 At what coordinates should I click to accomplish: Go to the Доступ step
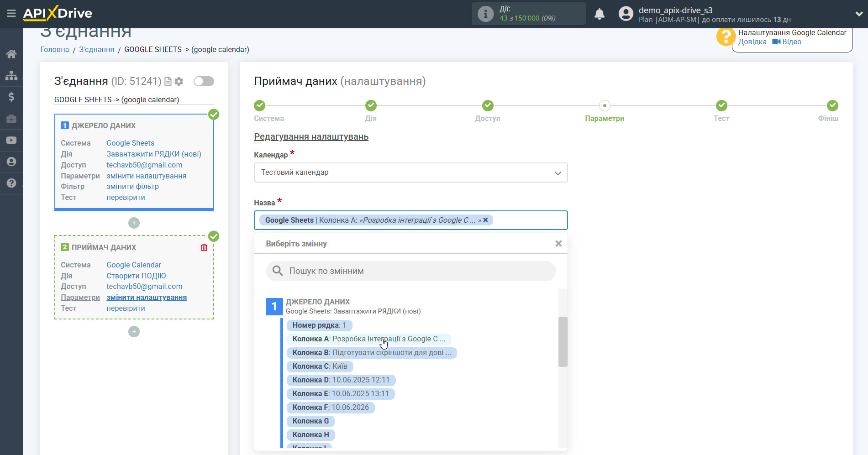tap(488, 106)
